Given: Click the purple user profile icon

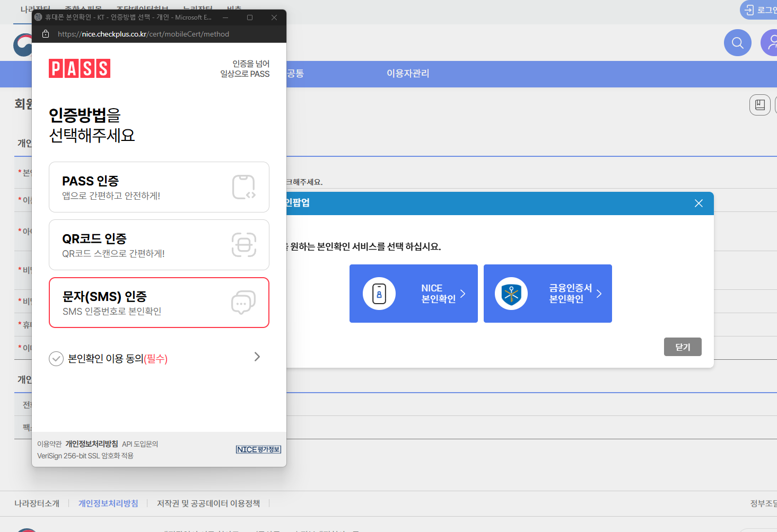Looking at the screenshot, I should pyautogui.click(x=770, y=42).
